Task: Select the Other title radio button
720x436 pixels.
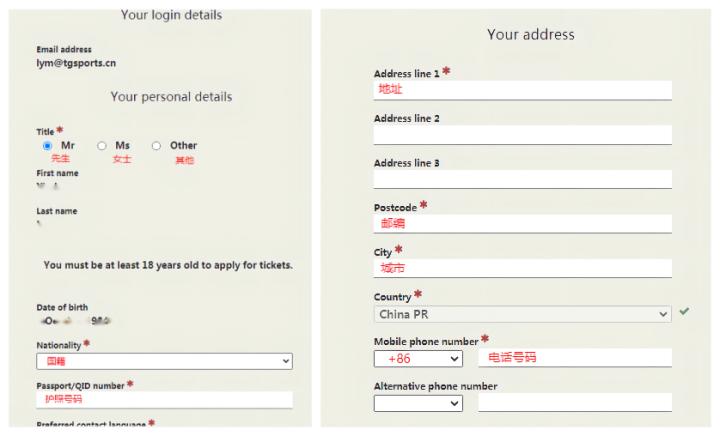Action: pyautogui.click(x=156, y=146)
